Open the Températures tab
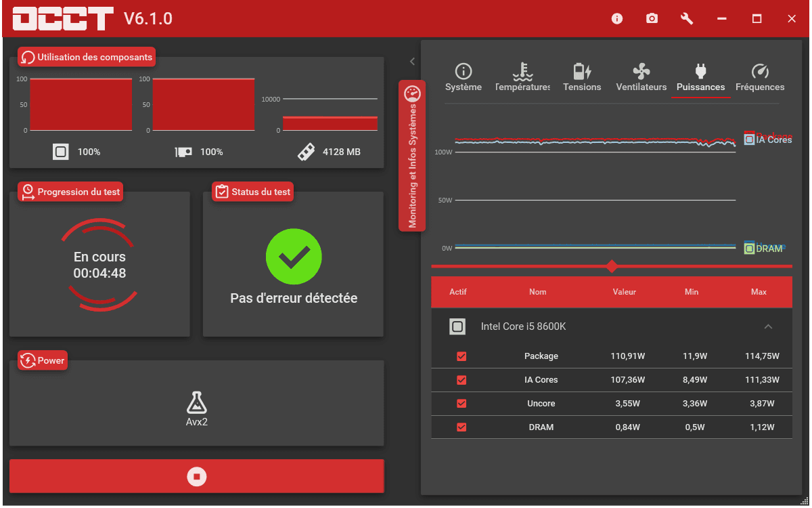812x508 pixels. point(522,78)
